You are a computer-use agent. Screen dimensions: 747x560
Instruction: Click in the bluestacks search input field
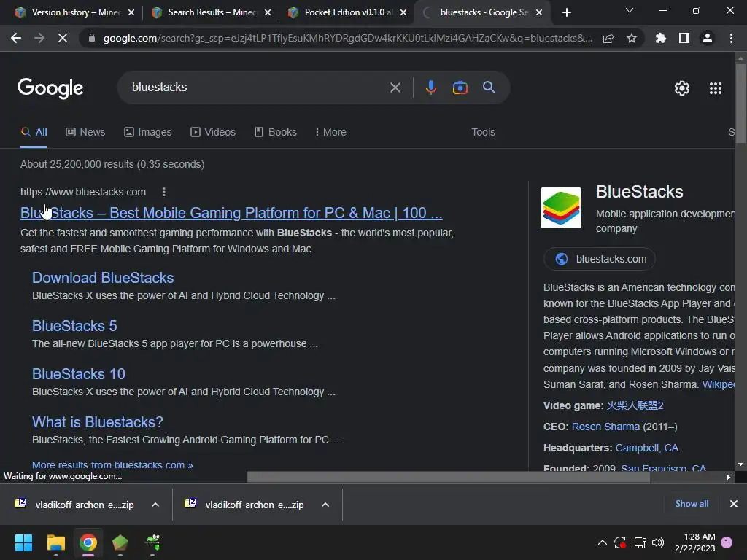258,87
